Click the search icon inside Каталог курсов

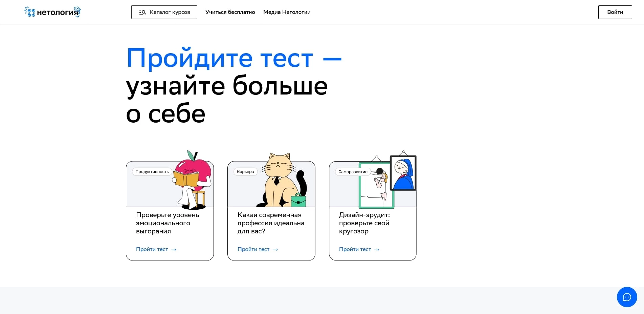click(x=142, y=12)
